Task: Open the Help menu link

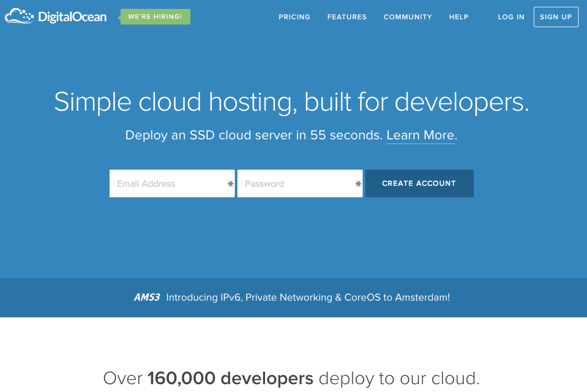Action: tap(459, 17)
